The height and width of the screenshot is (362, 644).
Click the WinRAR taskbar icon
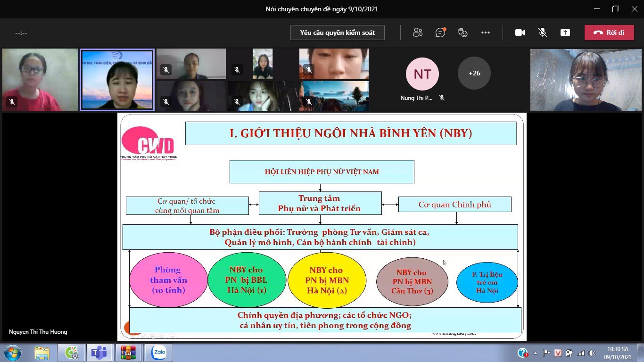(128, 353)
